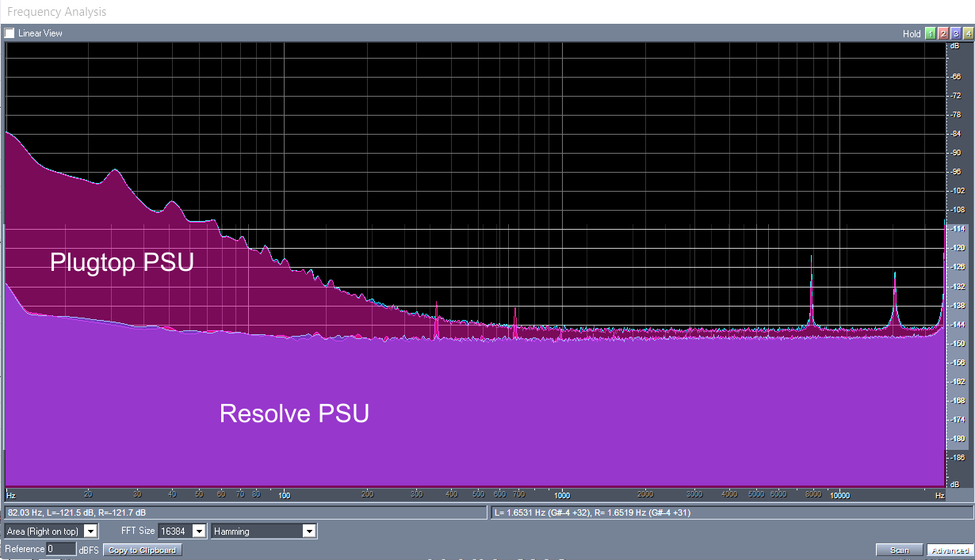Click the 1000 Hz mark on frequency axis
The image size is (975, 560).
tap(562, 495)
